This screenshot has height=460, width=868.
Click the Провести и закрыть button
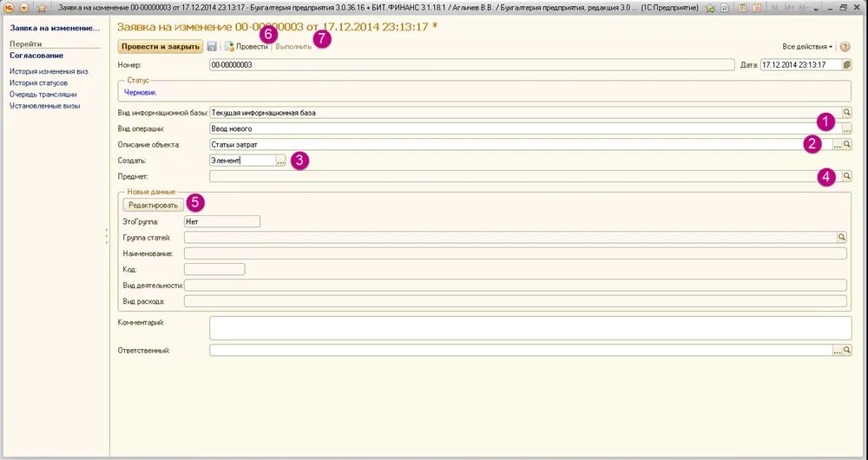(x=160, y=47)
